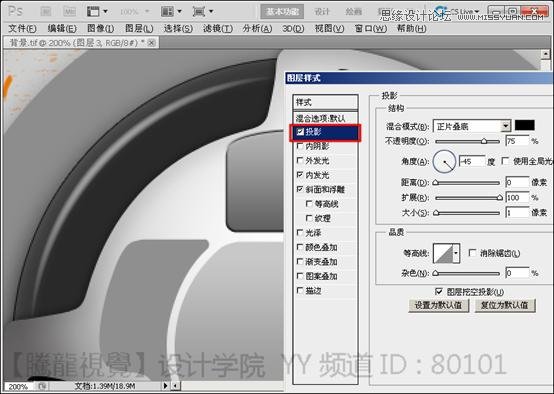Uncheck the 斜面和浮雕 checkbox
Viewport: 554px width, 394px height.
coord(300,189)
